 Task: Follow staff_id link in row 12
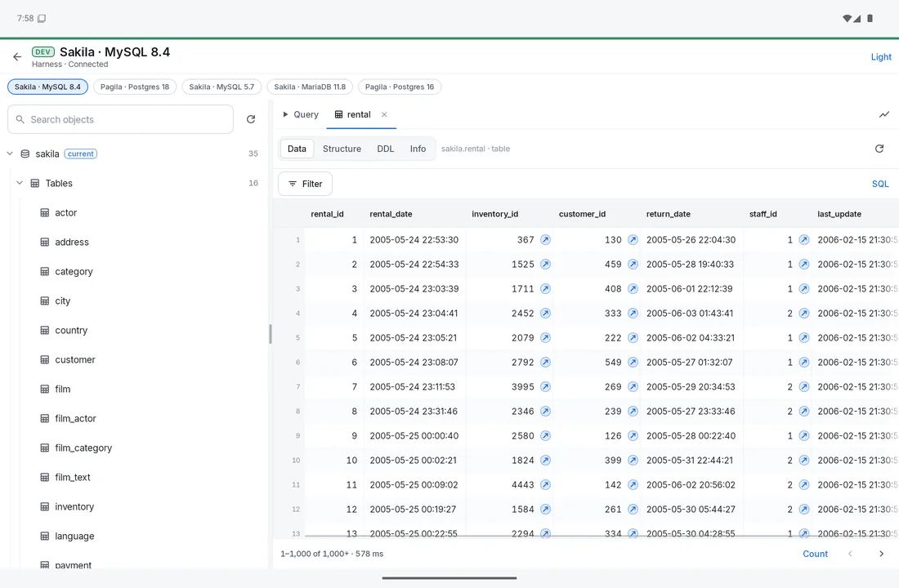point(804,509)
